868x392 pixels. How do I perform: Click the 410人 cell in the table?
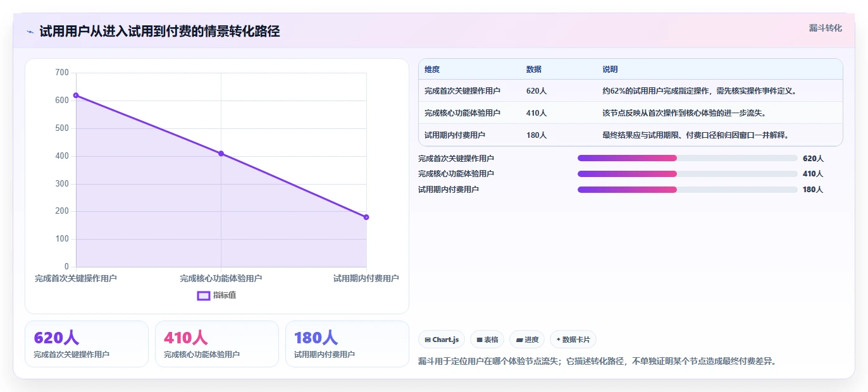(536, 113)
